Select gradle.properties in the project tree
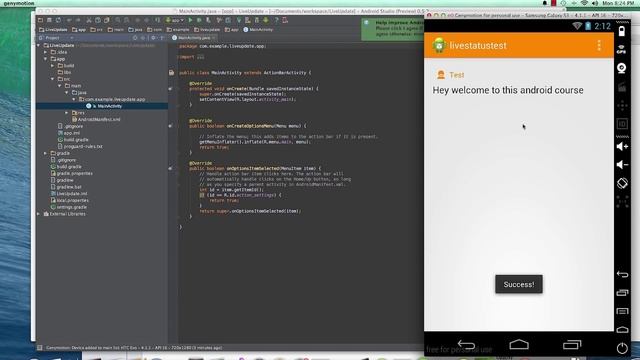 [72, 173]
